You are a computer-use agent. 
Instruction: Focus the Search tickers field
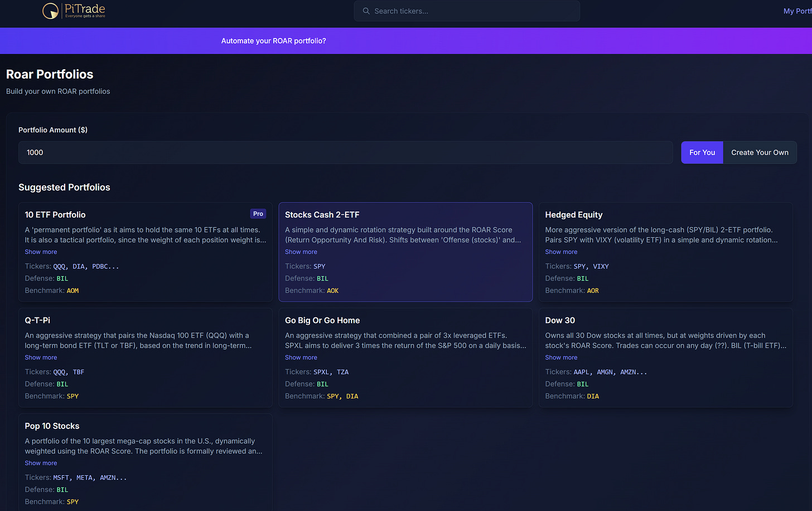click(467, 11)
